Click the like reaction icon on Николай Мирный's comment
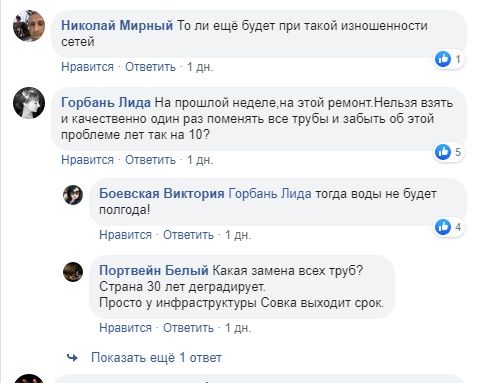The width and height of the screenshot is (499, 383). tap(443, 59)
